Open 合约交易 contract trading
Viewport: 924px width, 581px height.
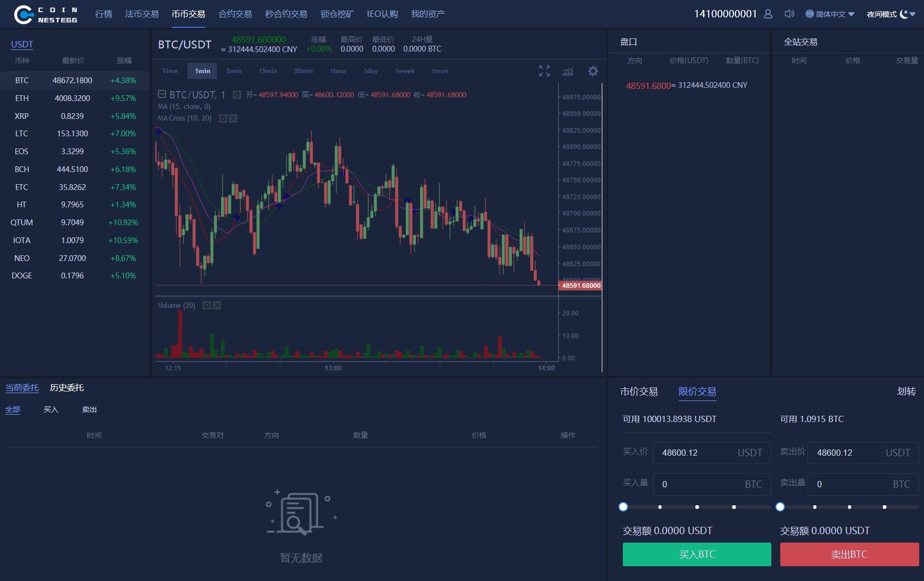coord(235,14)
